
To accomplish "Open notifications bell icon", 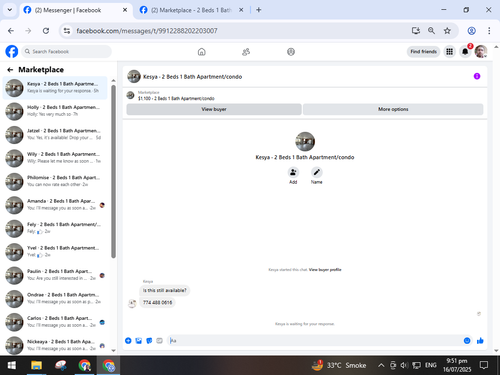I will (x=465, y=52).
